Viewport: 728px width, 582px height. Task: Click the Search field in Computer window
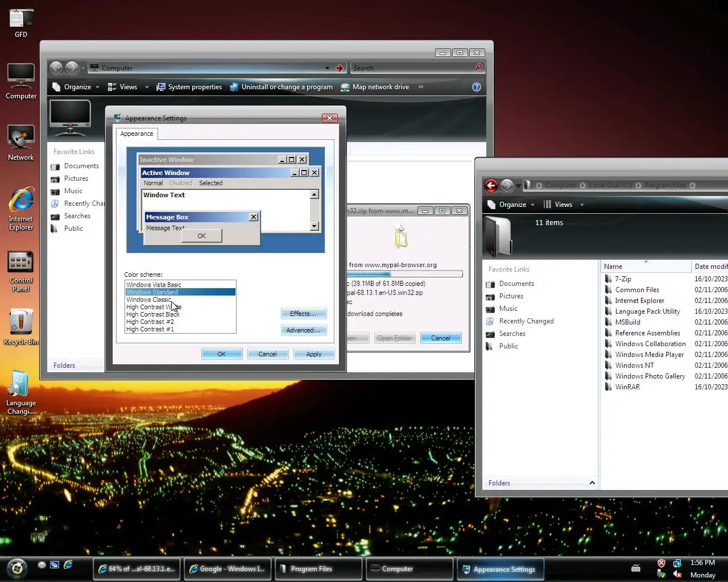[x=412, y=68]
